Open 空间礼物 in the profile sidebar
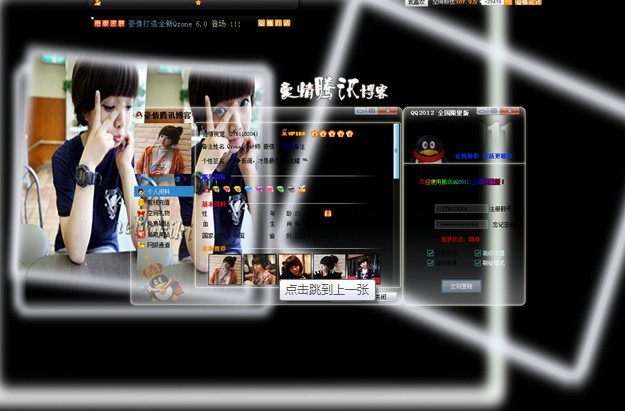Viewport: 625px width, 411px height. click(155, 213)
